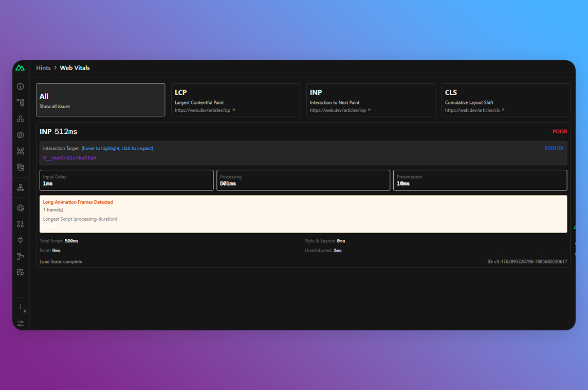
Task: Open the hierarchy graph icon in sidebar
Action: 21,188
